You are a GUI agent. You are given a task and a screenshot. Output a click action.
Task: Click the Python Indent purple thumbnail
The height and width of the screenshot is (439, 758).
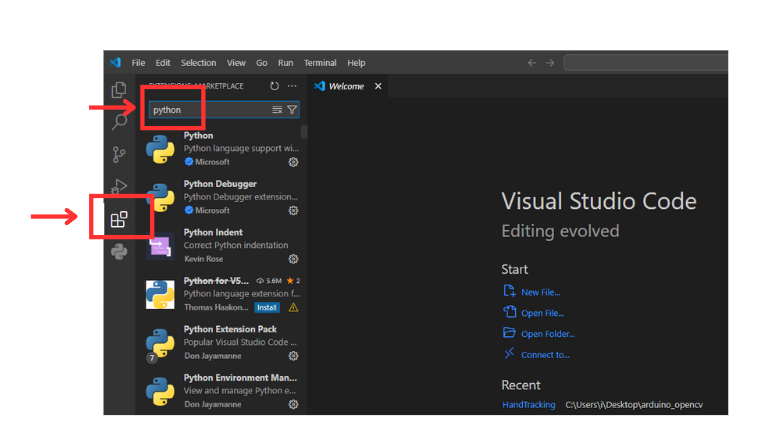(x=160, y=246)
